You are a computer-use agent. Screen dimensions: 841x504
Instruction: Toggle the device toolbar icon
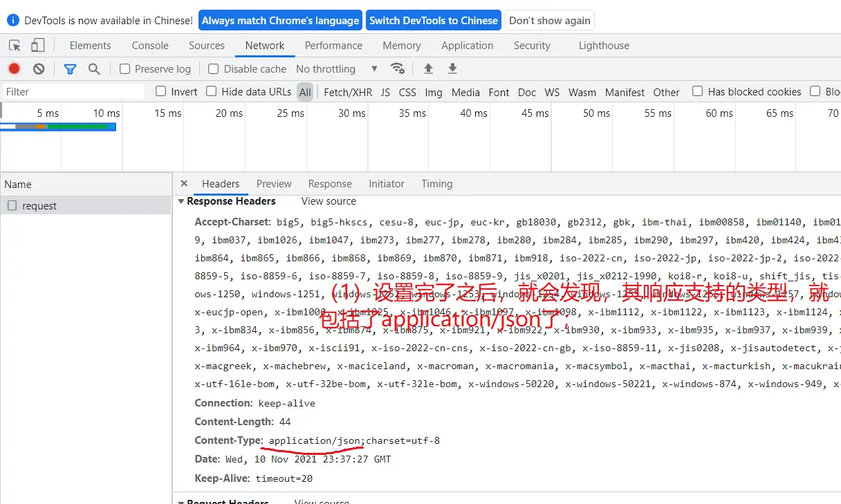(x=37, y=46)
